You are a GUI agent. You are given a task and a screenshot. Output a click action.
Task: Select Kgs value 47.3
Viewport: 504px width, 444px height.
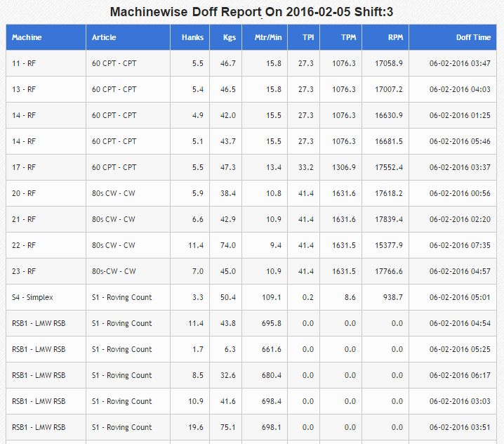point(228,167)
